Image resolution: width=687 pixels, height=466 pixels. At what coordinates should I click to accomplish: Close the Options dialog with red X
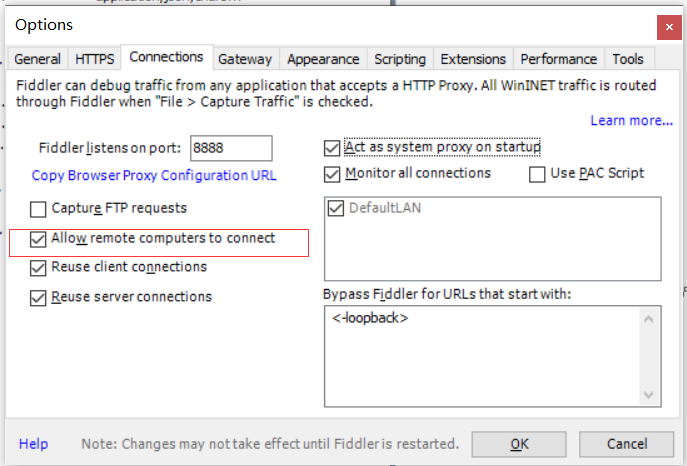click(x=669, y=27)
